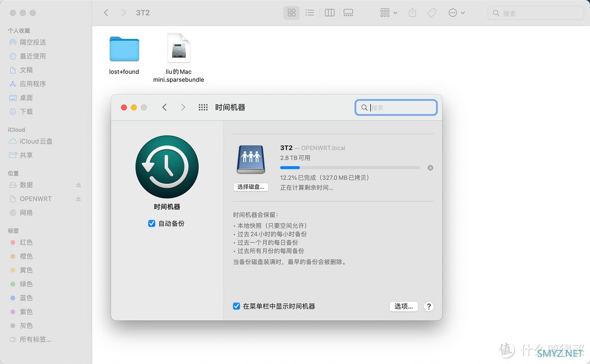Image resolution: width=590 pixels, height=364 pixels.
Task: Click the 3T2 network disk icon
Action: point(251,159)
